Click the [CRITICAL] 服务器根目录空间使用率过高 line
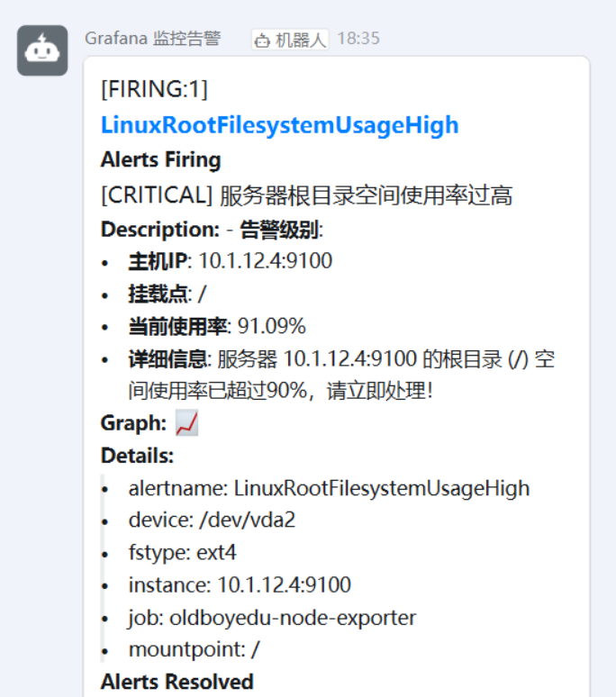The image size is (616, 697). [x=306, y=195]
